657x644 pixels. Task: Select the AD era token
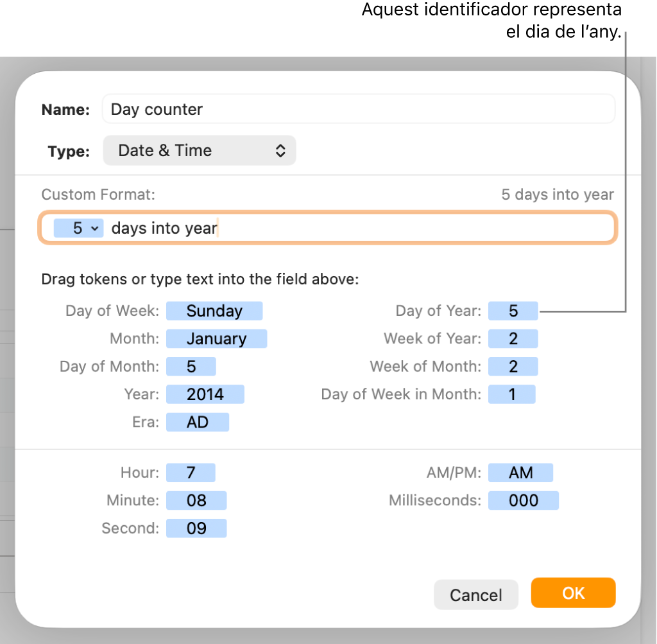point(197,422)
